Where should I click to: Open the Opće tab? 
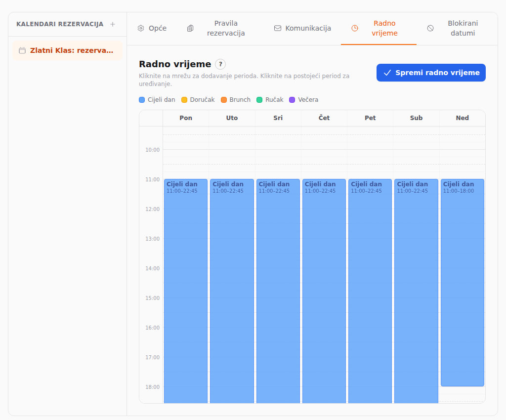152,28
